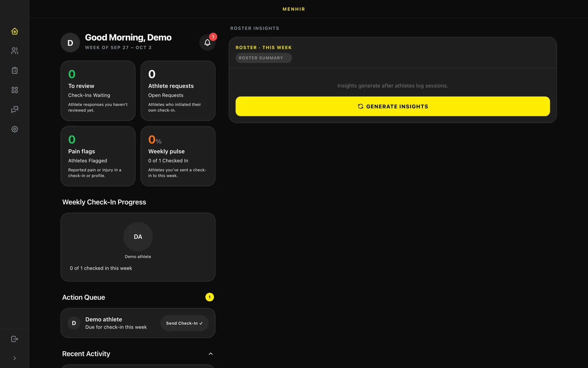588x368 pixels.
Task: Select the Roster Summary tab
Action: [263, 58]
